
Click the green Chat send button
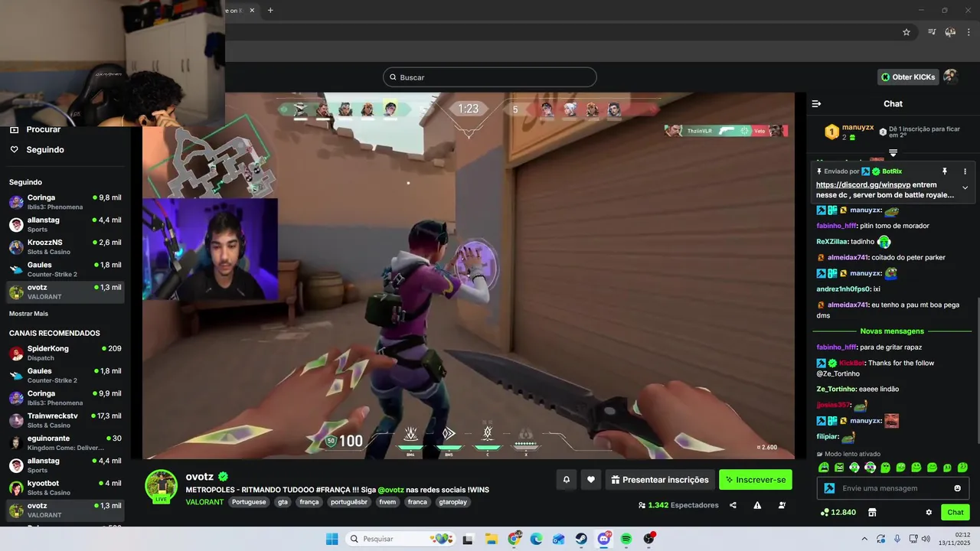(x=955, y=512)
